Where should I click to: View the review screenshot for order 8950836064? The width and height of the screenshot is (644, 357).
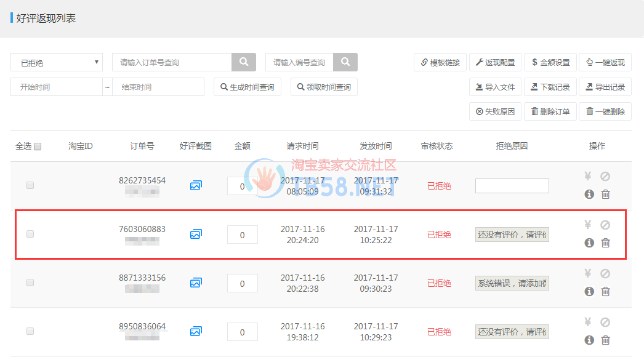click(x=196, y=331)
